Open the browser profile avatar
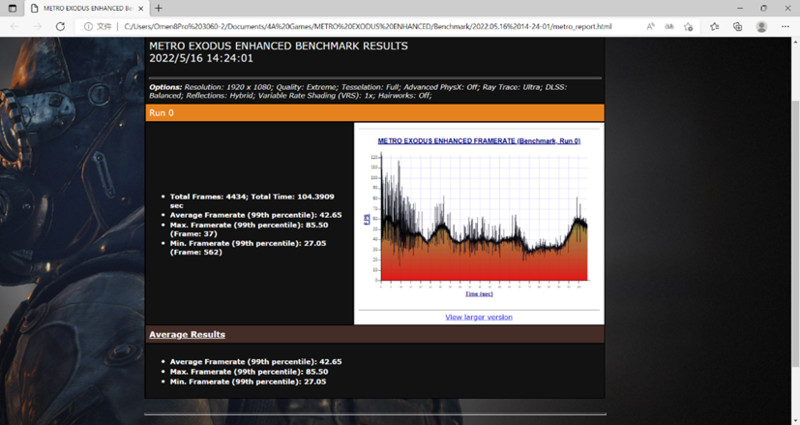Image resolution: width=800 pixels, height=425 pixels. coord(762,27)
